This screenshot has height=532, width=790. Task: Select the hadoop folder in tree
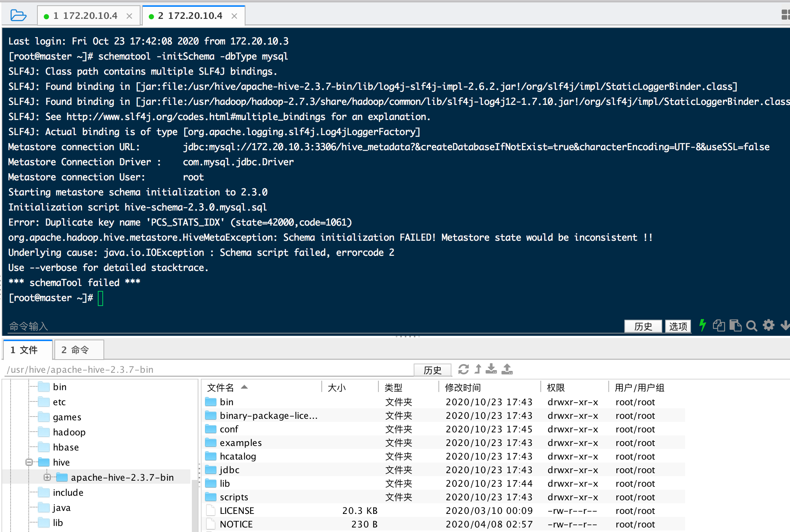(69, 432)
